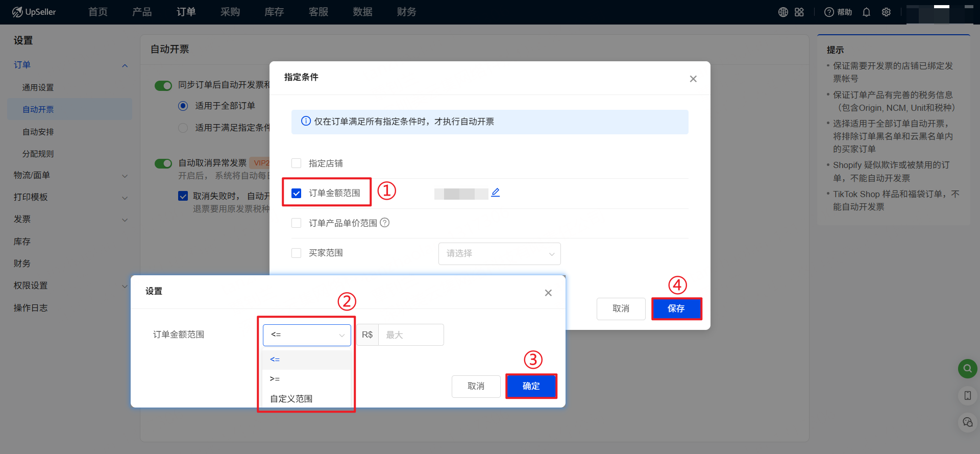980x454 pixels.
Task: Open the 买家范围 请选择 dropdown
Action: click(499, 254)
